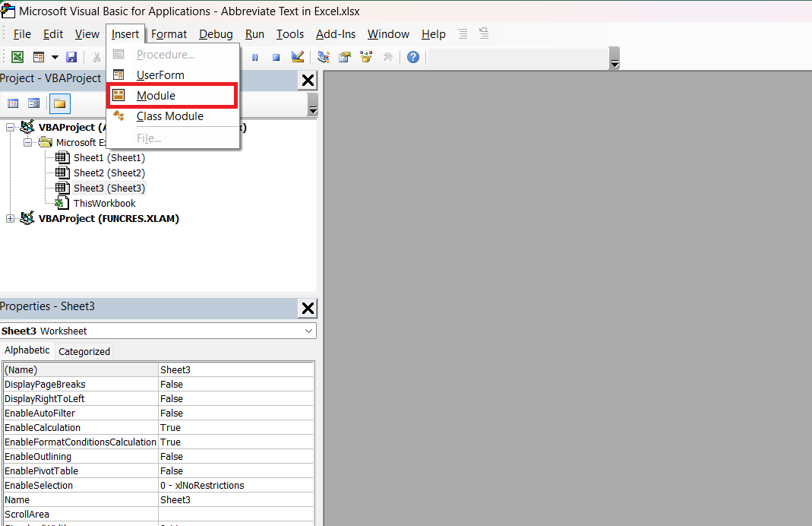Click the Name property value Sheet3
Image resolution: width=812 pixels, height=526 pixels.
click(x=235, y=499)
